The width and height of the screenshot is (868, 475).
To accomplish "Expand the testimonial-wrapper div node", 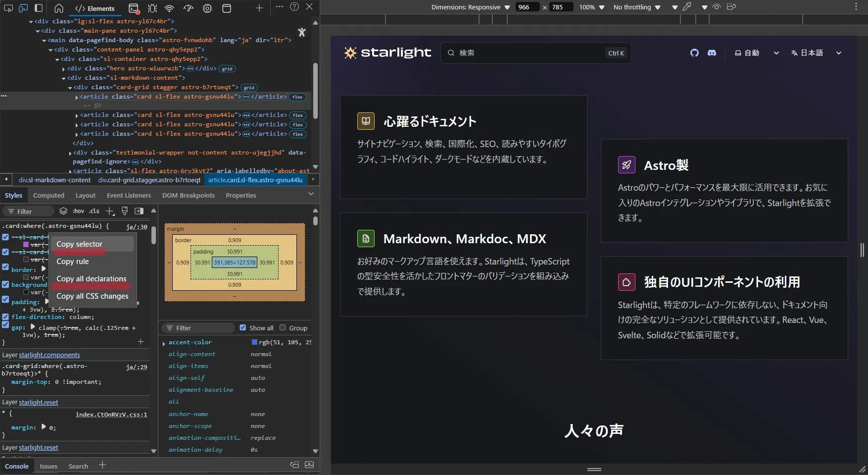I will tap(70, 153).
